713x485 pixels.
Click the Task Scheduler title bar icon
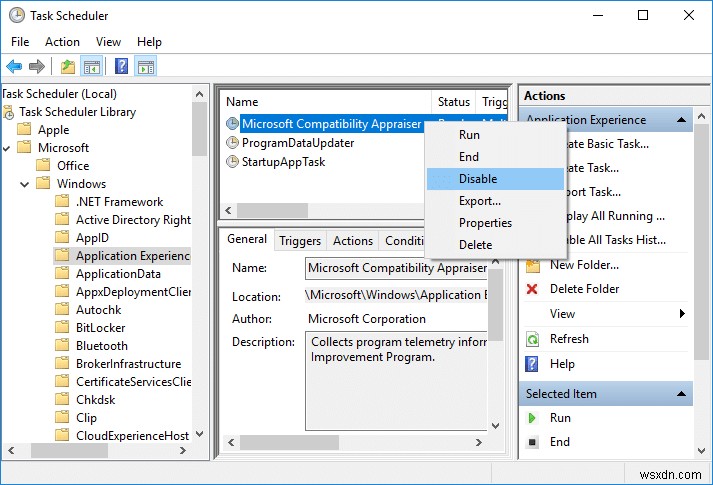[17, 15]
